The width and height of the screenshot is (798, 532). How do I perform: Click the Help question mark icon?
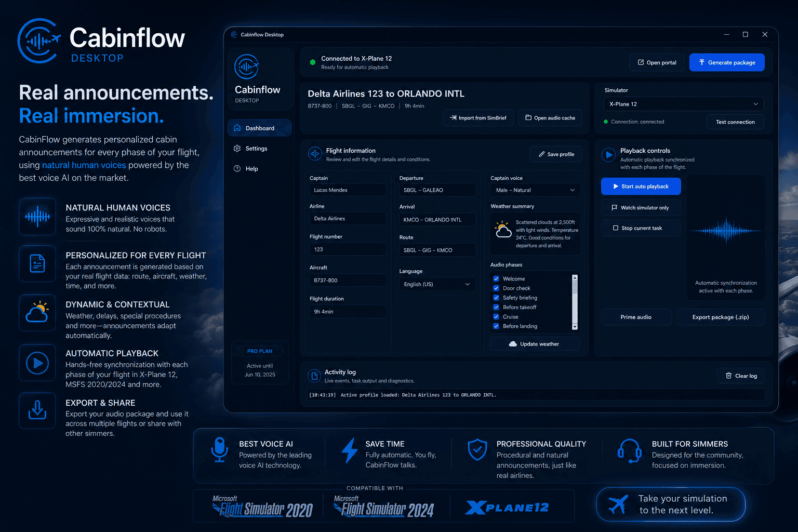tap(237, 169)
